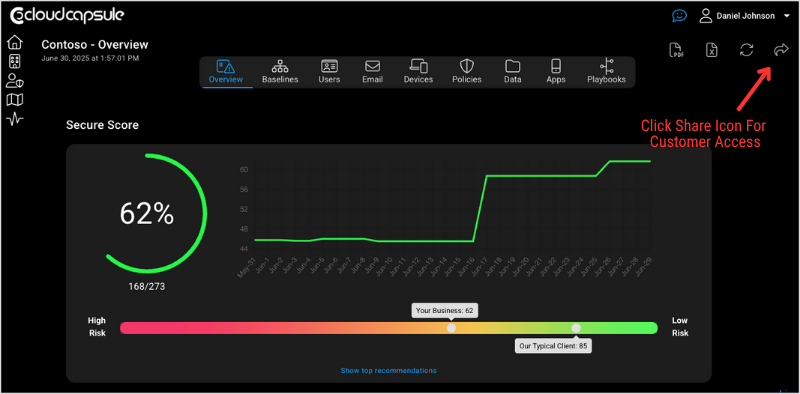Expand the Daniel Johnson account dropdown arrow
Screen dimensions: 800x394
(786, 16)
